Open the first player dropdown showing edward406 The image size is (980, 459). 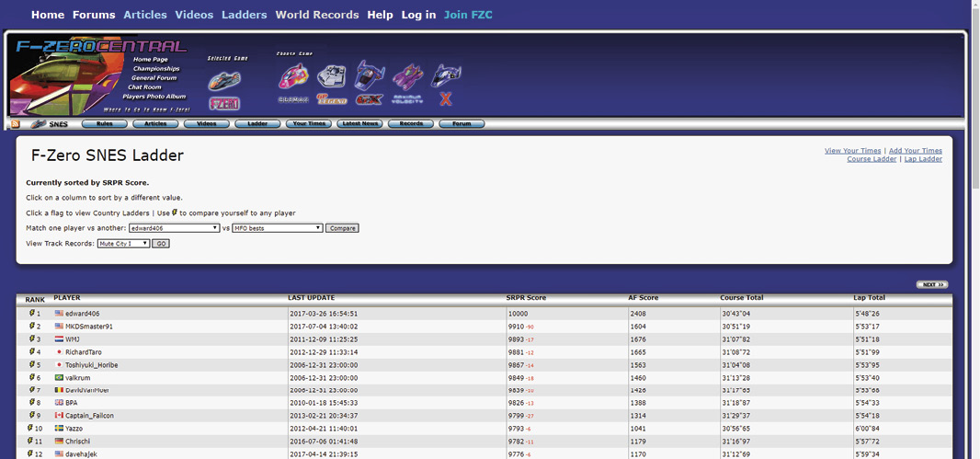click(175, 228)
